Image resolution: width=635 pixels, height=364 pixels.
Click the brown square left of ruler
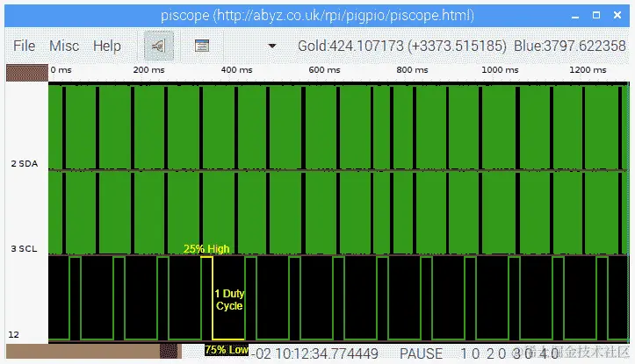point(26,73)
